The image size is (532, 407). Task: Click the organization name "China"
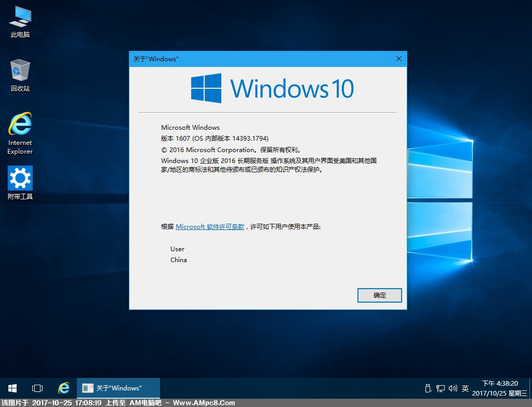point(179,260)
